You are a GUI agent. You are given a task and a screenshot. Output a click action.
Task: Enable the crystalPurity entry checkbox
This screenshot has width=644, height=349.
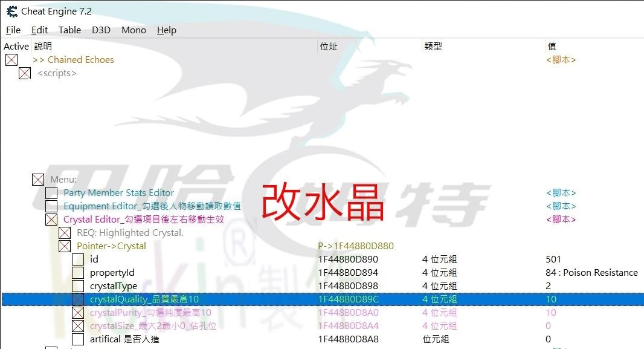(x=78, y=312)
